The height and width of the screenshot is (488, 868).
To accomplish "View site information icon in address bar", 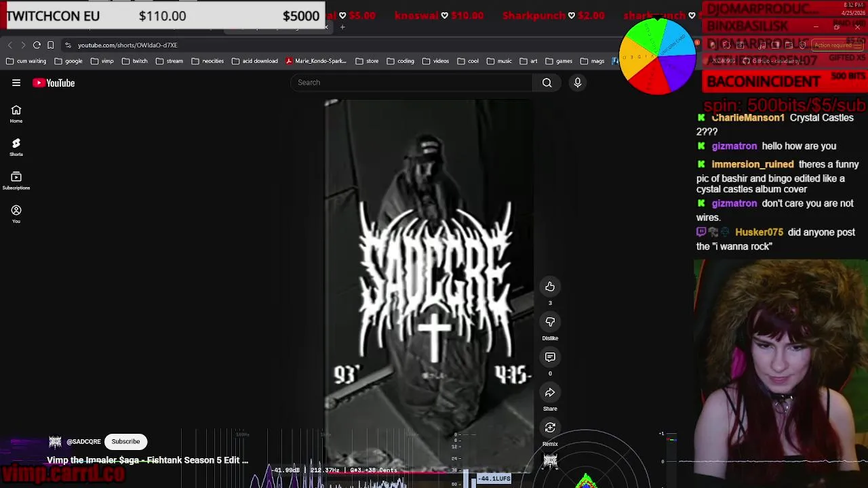I will pyautogui.click(x=68, y=45).
